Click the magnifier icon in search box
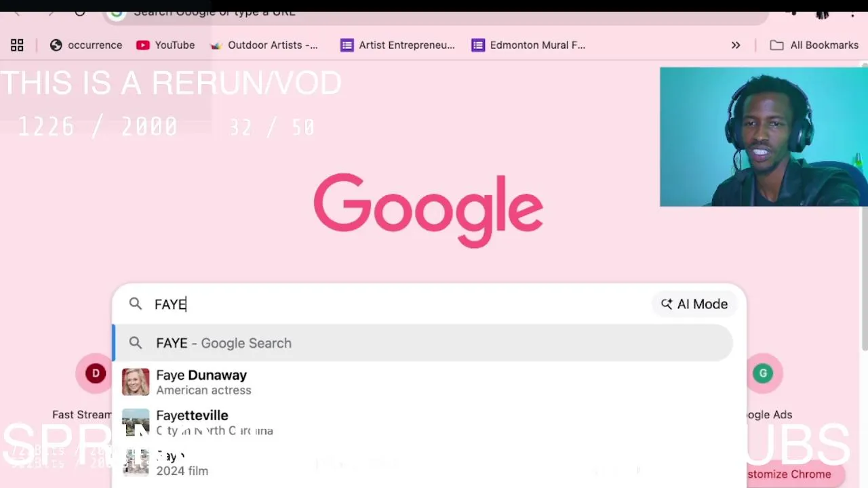The height and width of the screenshot is (488, 868). coord(136,304)
